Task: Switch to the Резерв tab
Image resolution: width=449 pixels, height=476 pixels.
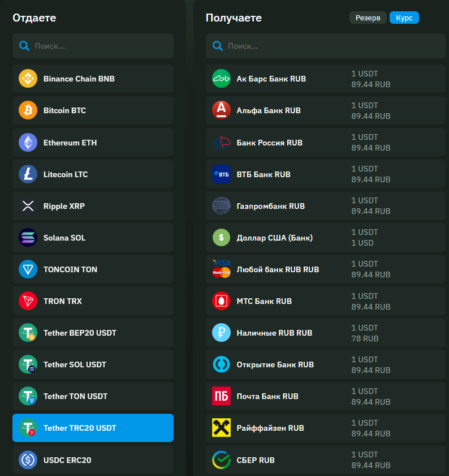Action: pyautogui.click(x=368, y=18)
